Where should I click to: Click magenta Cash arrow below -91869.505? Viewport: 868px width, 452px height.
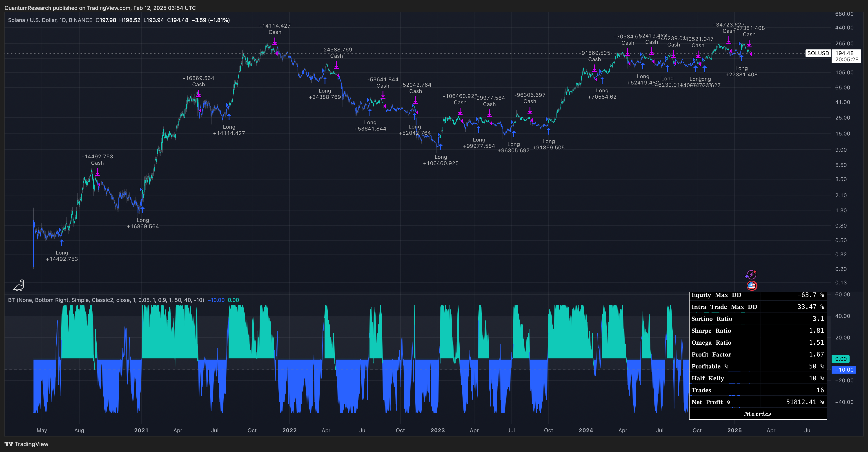coord(595,69)
